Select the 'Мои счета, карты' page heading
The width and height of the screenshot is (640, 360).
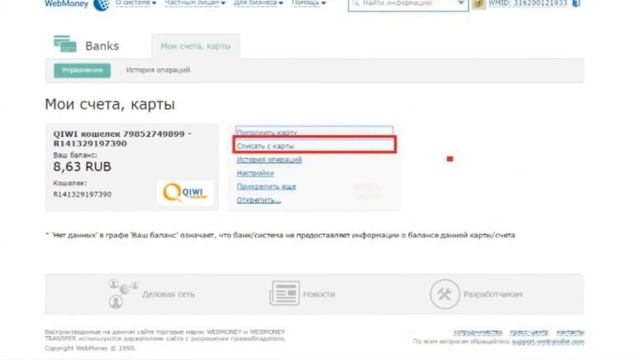[110, 104]
